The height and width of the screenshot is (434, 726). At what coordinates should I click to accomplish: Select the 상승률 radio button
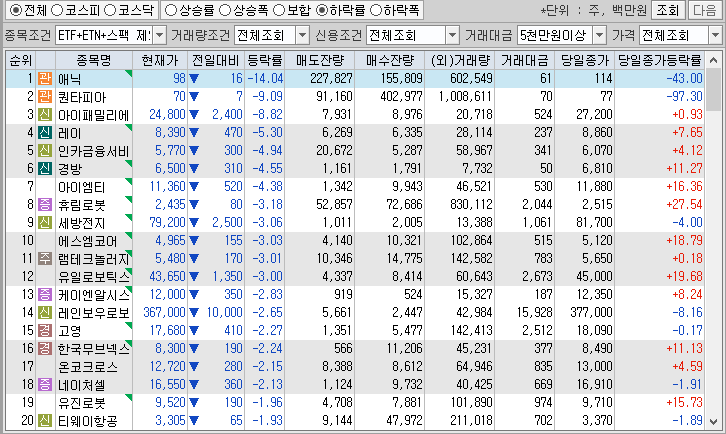[171, 10]
